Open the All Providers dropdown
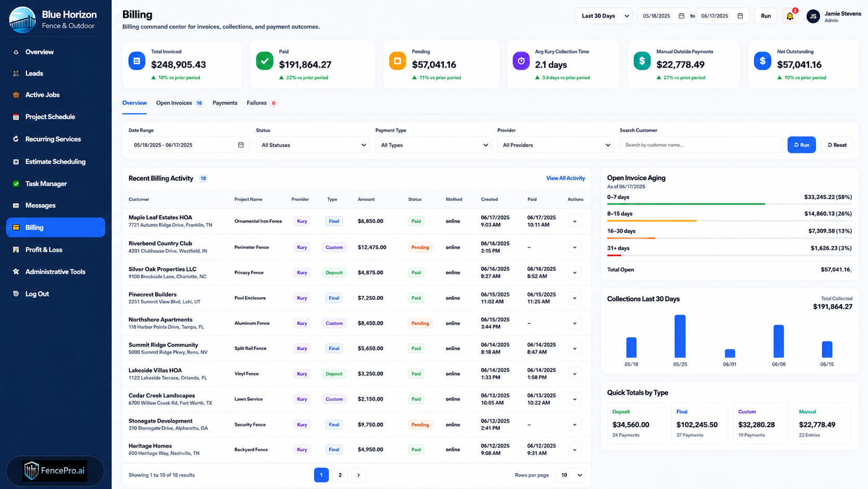Image resolution: width=868 pixels, height=489 pixels. coord(555,145)
